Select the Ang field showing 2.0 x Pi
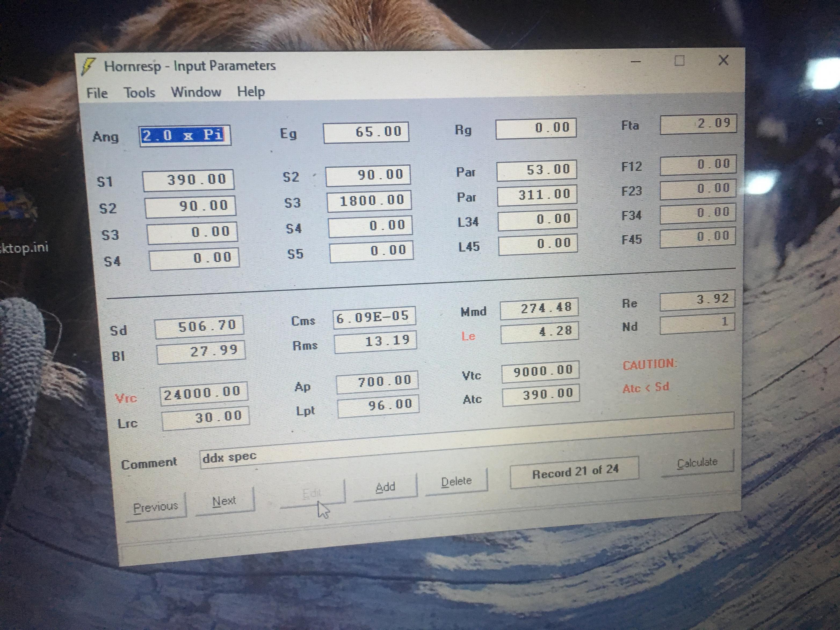The height and width of the screenshot is (630, 840). click(185, 136)
